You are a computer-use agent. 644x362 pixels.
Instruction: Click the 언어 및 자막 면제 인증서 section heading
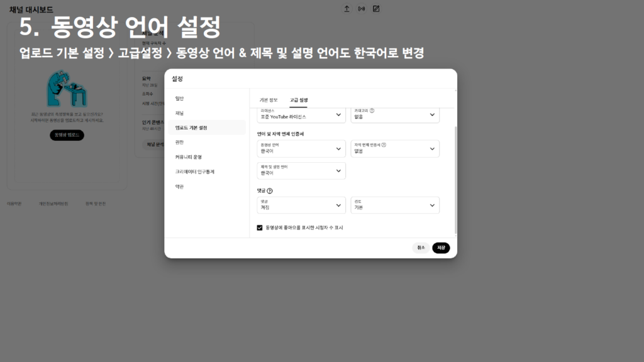pos(280,134)
